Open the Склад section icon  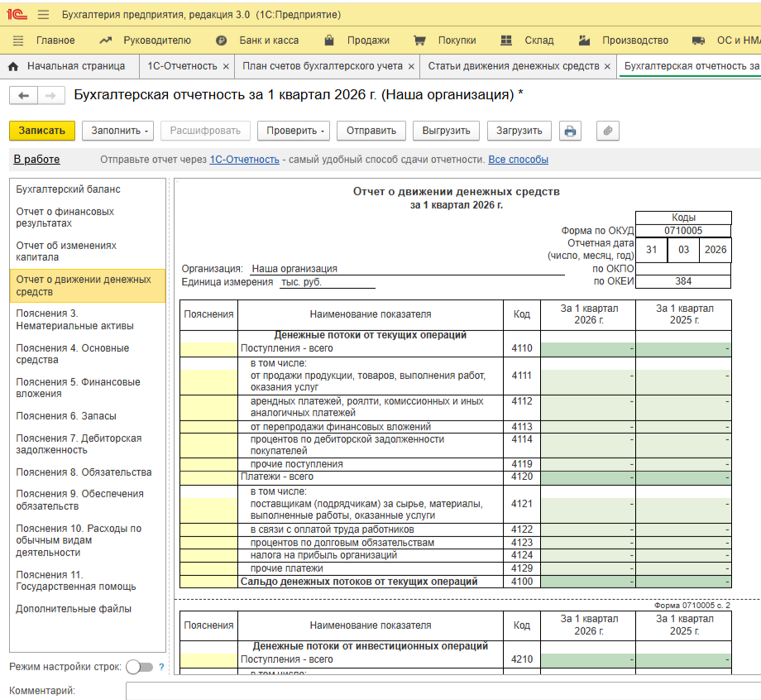[505, 41]
